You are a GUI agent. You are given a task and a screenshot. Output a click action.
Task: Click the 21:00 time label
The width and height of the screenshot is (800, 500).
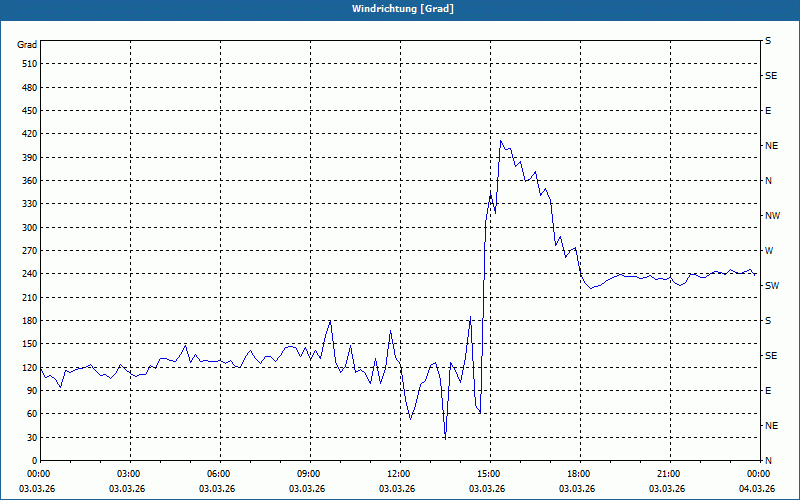tap(670, 474)
